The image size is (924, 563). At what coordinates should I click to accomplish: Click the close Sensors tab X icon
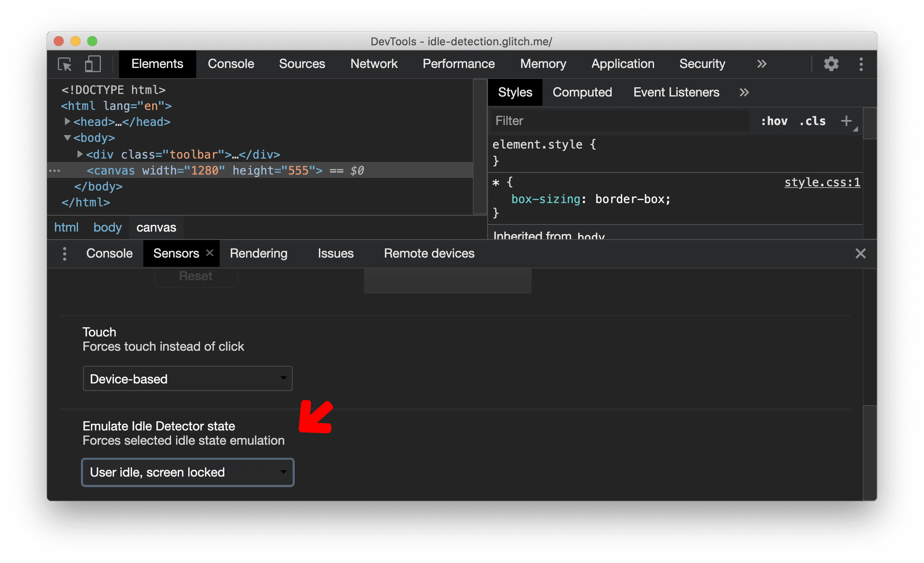pyautogui.click(x=210, y=253)
